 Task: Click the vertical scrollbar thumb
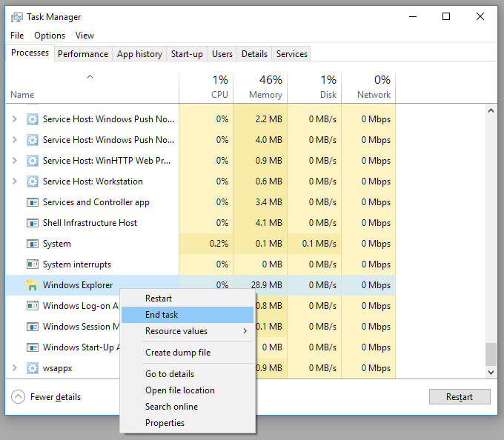(491, 354)
